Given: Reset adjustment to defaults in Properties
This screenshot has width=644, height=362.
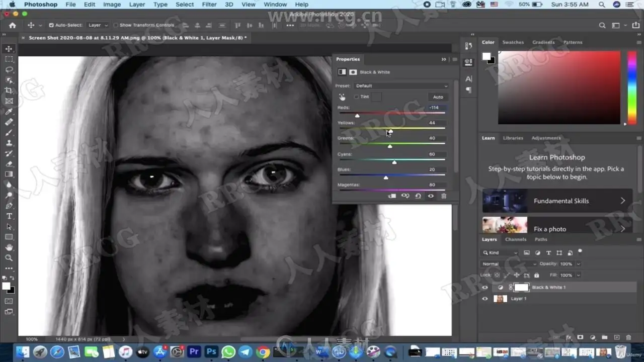Looking at the screenshot, I should tap(418, 196).
